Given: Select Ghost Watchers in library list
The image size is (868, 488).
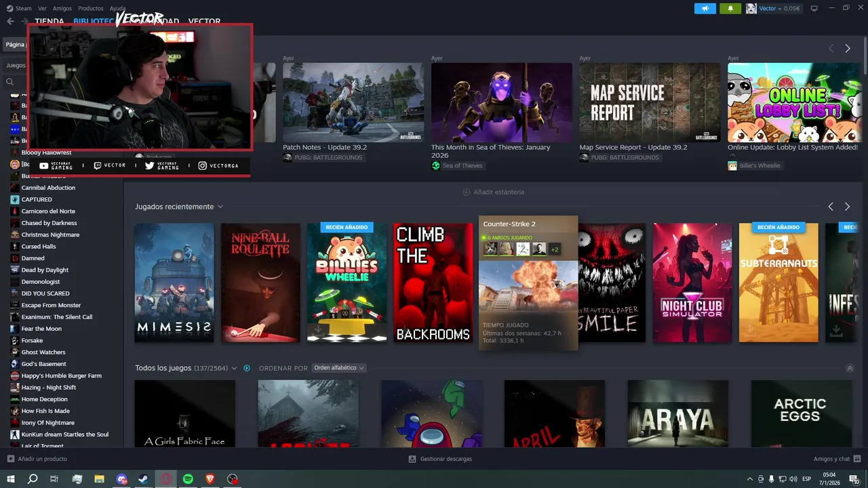Looking at the screenshot, I should tap(43, 352).
